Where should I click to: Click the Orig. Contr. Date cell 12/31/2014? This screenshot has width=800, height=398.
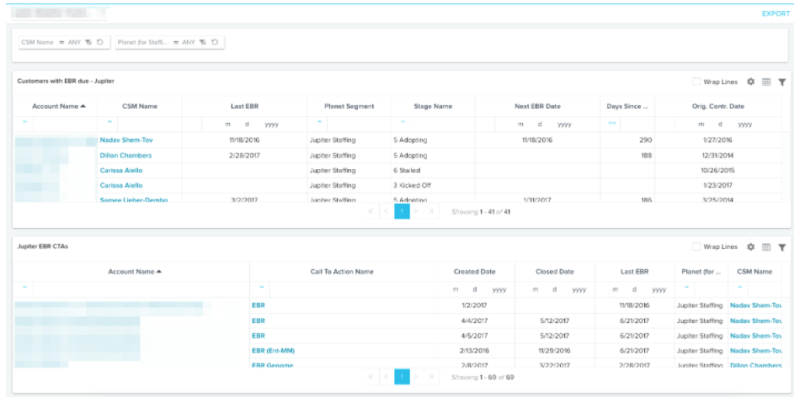(x=718, y=155)
